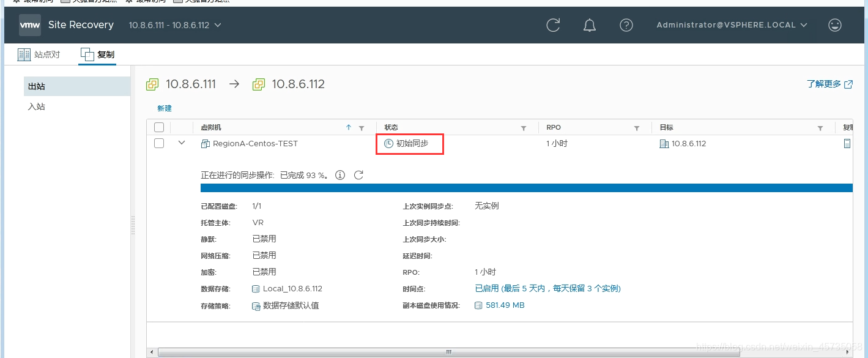This screenshot has height=358, width=868.
Task: Click the left arrow of the horizontal scrollbar
Action: tap(152, 352)
